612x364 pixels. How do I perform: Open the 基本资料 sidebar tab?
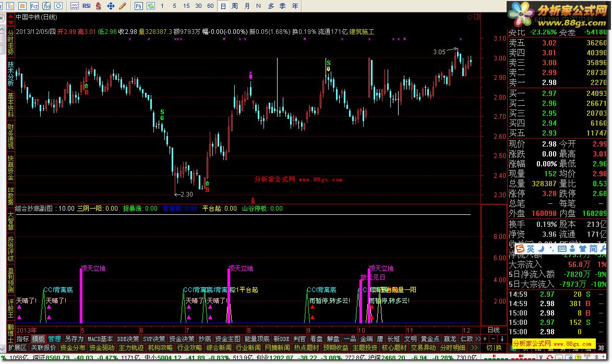click(10, 105)
